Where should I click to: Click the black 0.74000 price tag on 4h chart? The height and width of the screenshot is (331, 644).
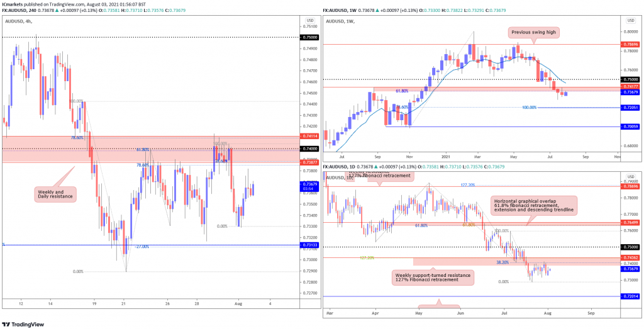pos(309,149)
